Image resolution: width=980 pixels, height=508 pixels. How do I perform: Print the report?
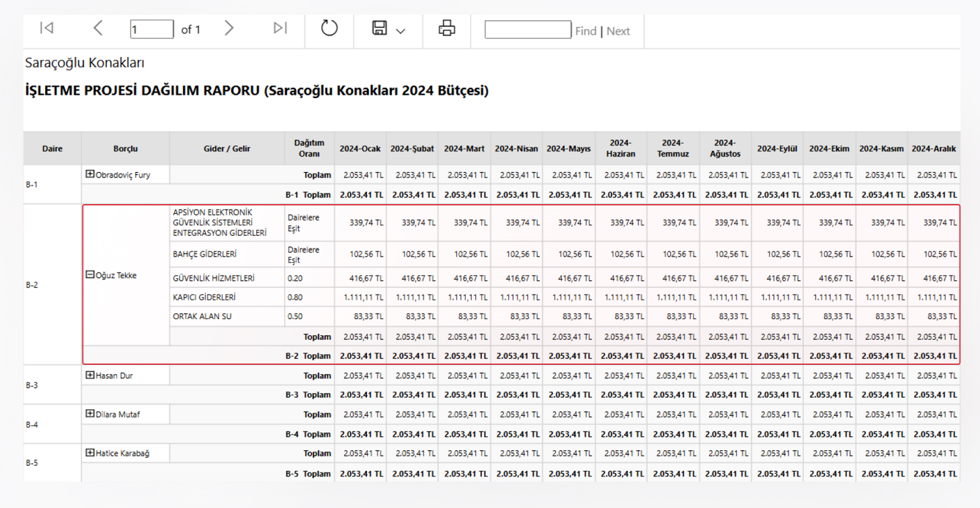(447, 28)
